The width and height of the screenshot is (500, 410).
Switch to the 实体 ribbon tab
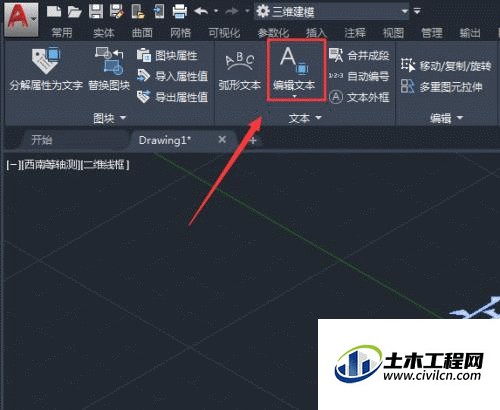point(104,33)
